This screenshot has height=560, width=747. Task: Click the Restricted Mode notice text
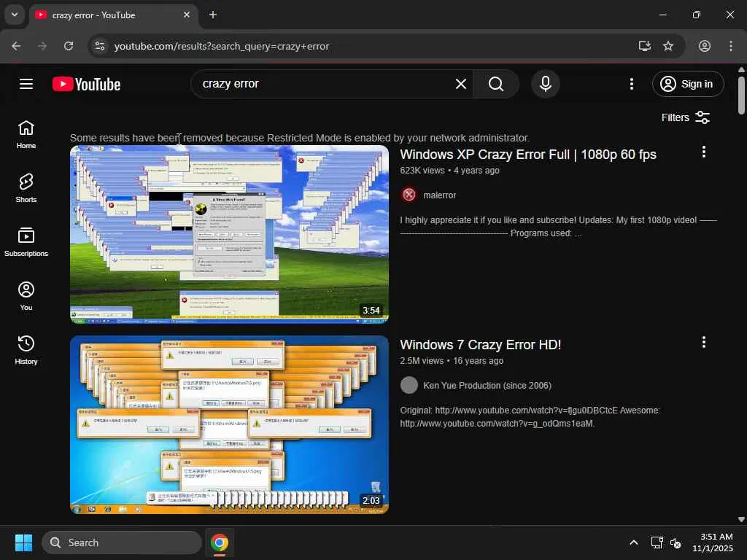tap(300, 138)
